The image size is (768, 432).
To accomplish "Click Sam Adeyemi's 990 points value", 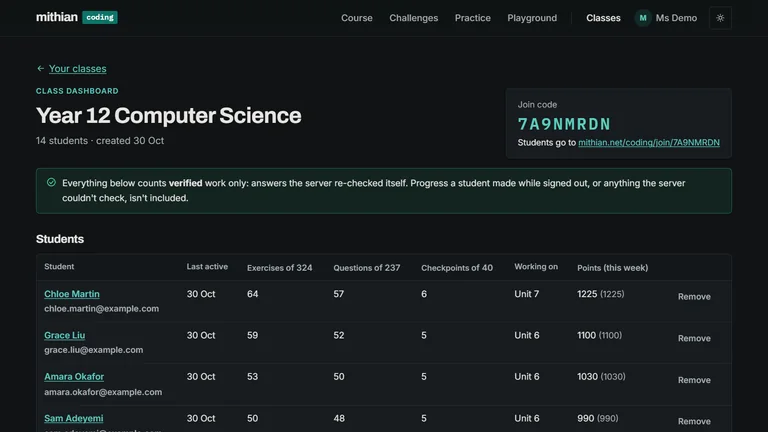I will click(585, 418).
